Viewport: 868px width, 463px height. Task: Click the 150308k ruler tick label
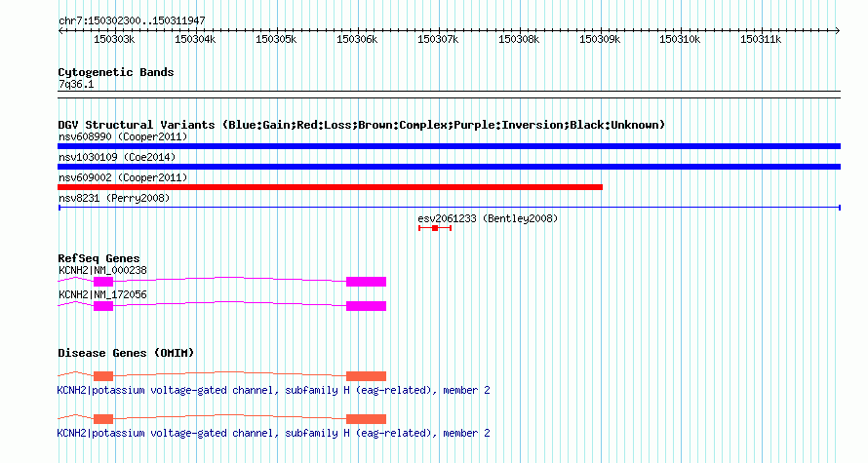(519, 39)
